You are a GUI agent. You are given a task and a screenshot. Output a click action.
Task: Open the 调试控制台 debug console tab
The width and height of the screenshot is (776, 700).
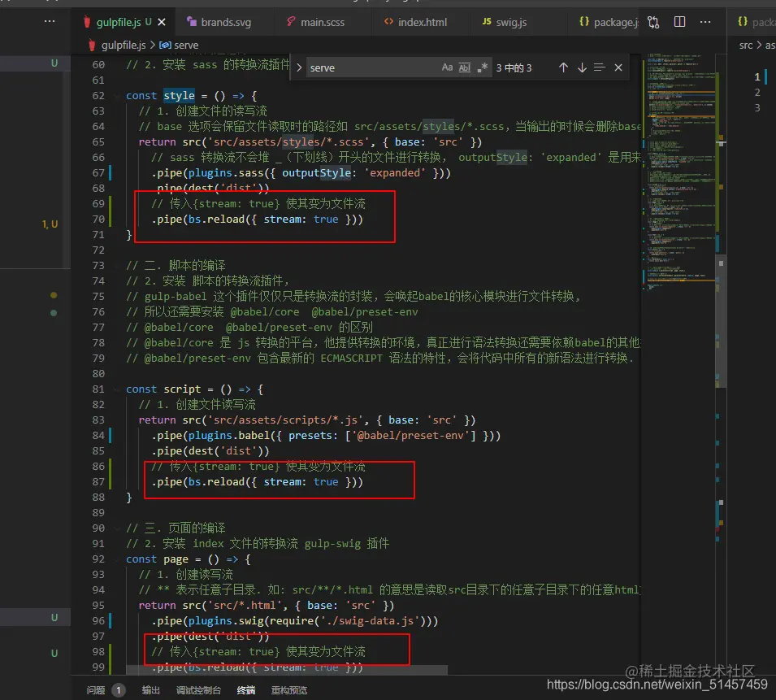198,690
